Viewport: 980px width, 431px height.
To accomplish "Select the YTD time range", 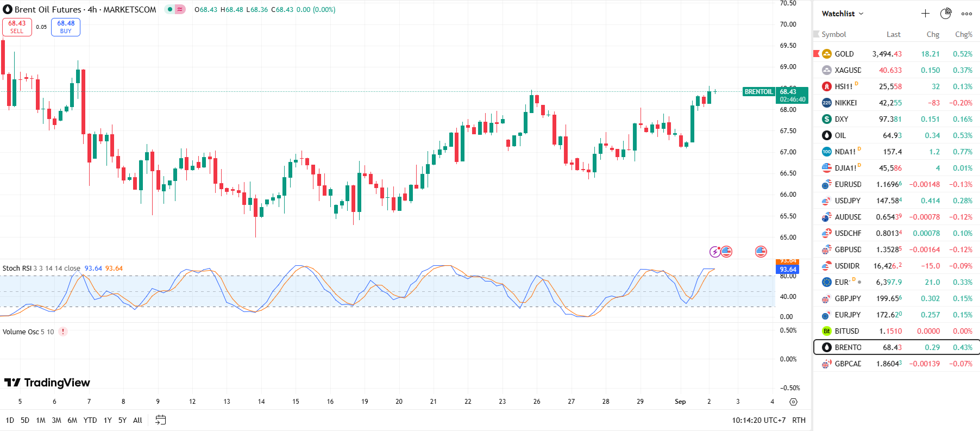I will pos(90,420).
